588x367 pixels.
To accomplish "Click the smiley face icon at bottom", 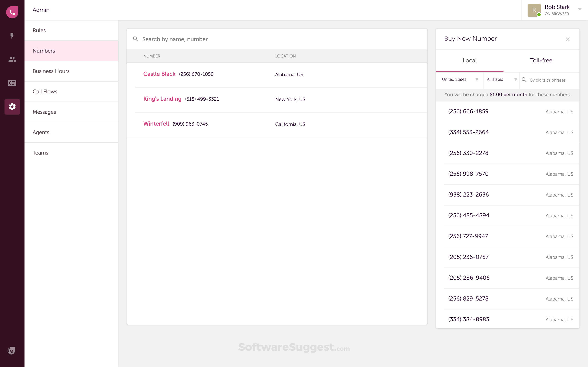I will (x=11, y=351).
